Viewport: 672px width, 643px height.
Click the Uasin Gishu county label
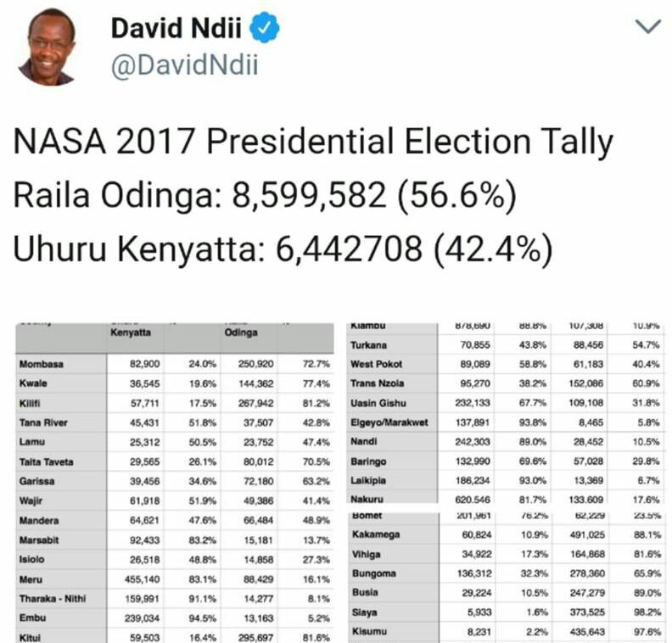click(x=378, y=402)
